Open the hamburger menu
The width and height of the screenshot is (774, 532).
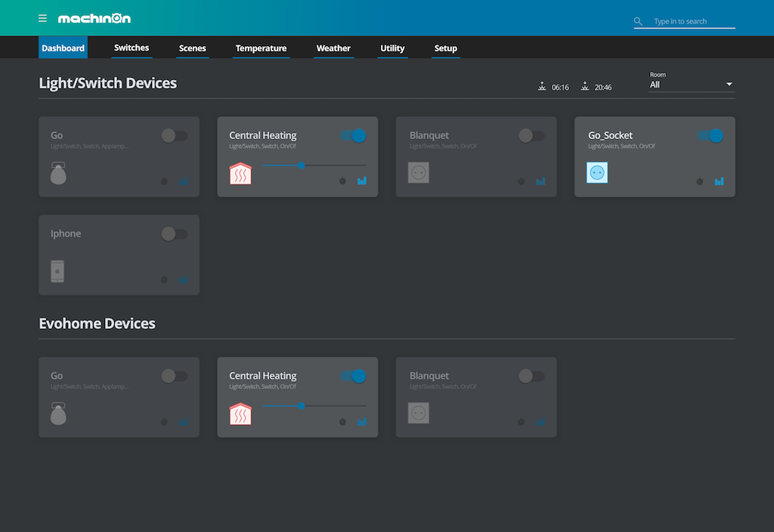tap(42, 18)
